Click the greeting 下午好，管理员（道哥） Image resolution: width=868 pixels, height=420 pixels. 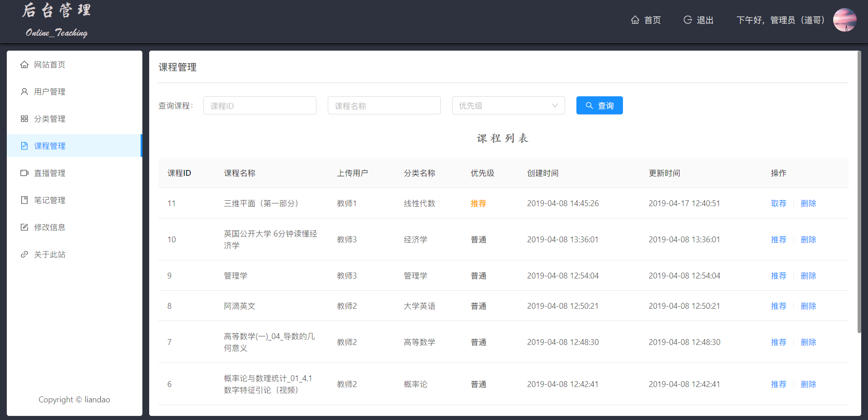[x=781, y=20]
